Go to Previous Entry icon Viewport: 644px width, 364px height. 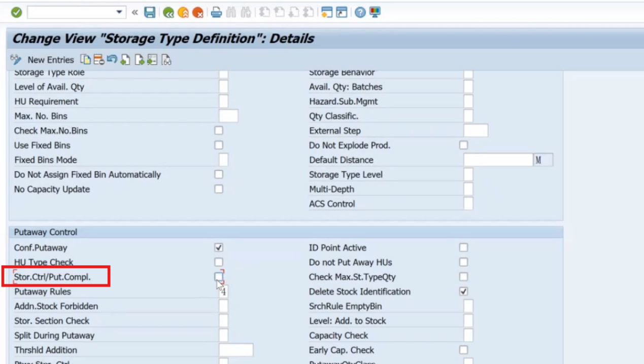(125, 60)
